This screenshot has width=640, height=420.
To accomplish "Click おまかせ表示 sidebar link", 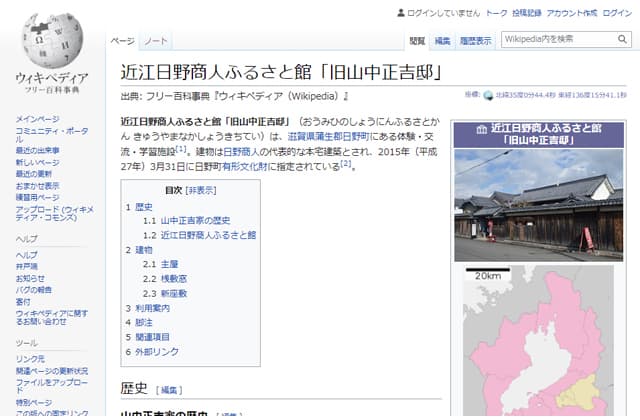I will (38, 186).
